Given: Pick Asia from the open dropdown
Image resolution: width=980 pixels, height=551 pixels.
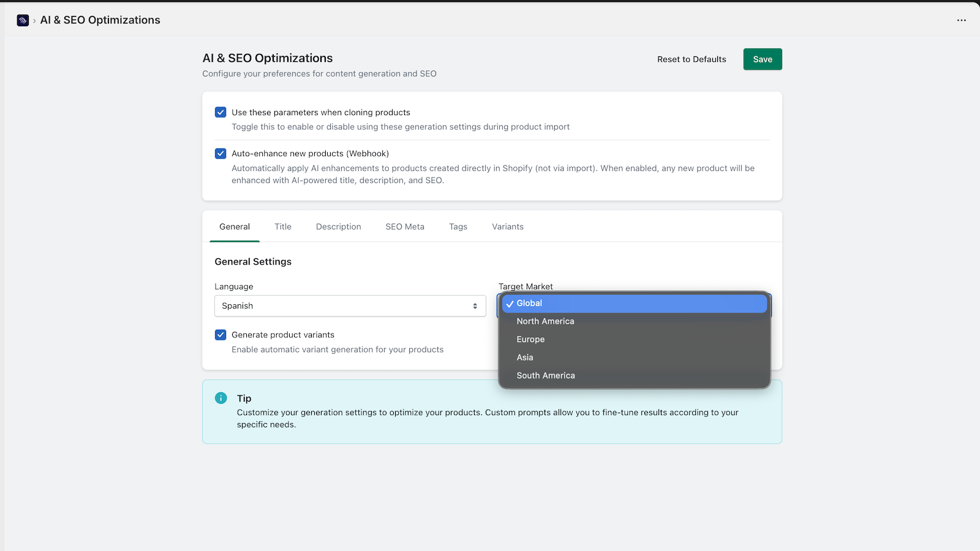Looking at the screenshot, I should [x=524, y=357].
